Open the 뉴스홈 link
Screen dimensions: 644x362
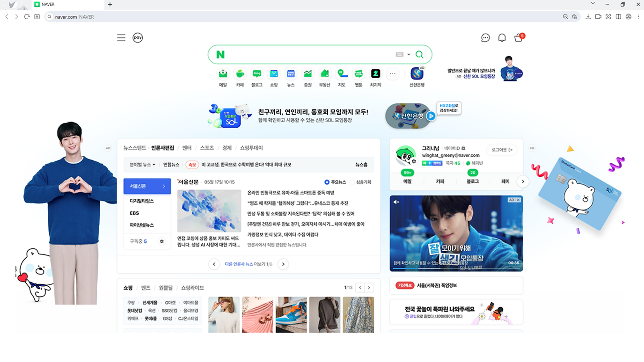click(x=361, y=165)
